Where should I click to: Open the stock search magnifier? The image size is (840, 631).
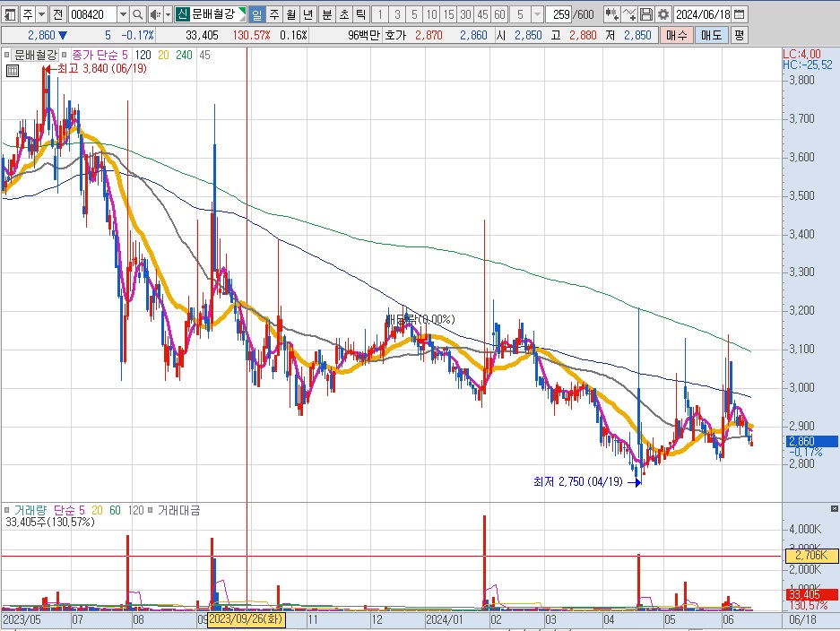[138, 14]
